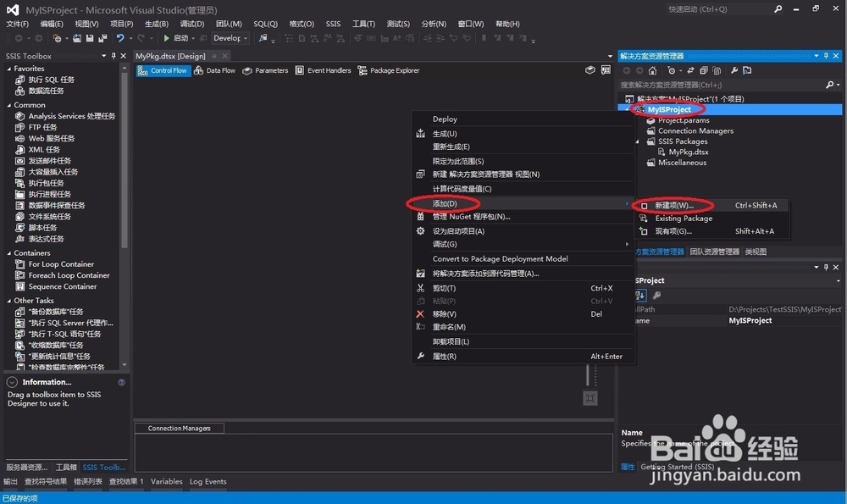Image resolution: width=847 pixels, height=504 pixels.
Task: Select the For Loop Container toolbox item
Action: 61,264
